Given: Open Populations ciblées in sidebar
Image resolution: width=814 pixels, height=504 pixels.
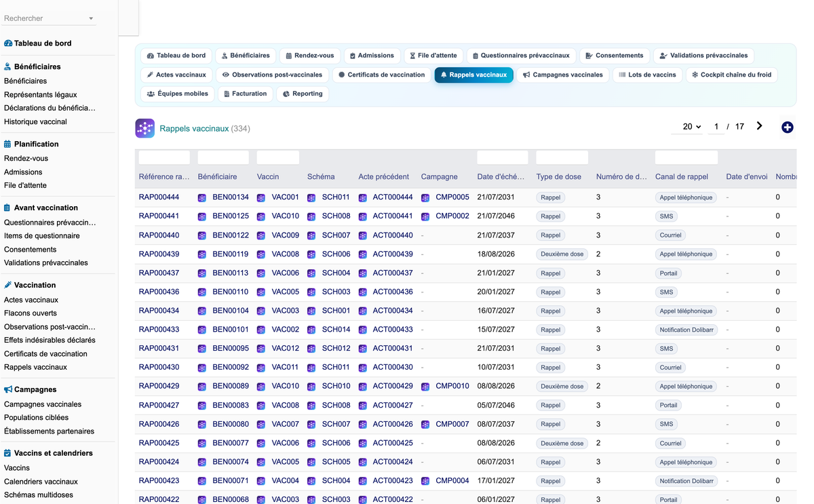Looking at the screenshot, I should [x=36, y=418].
